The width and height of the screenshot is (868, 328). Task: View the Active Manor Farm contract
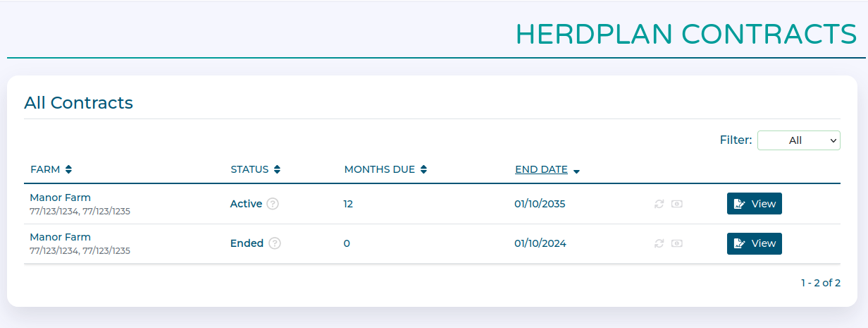tap(754, 204)
